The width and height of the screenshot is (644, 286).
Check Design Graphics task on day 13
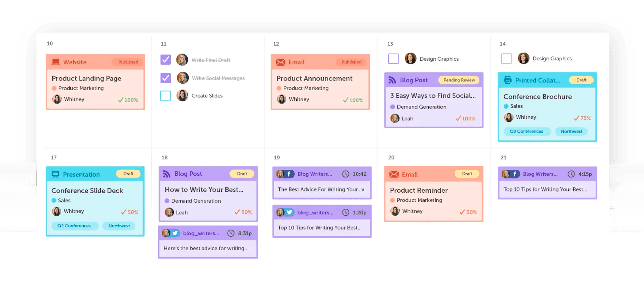coord(393,59)
